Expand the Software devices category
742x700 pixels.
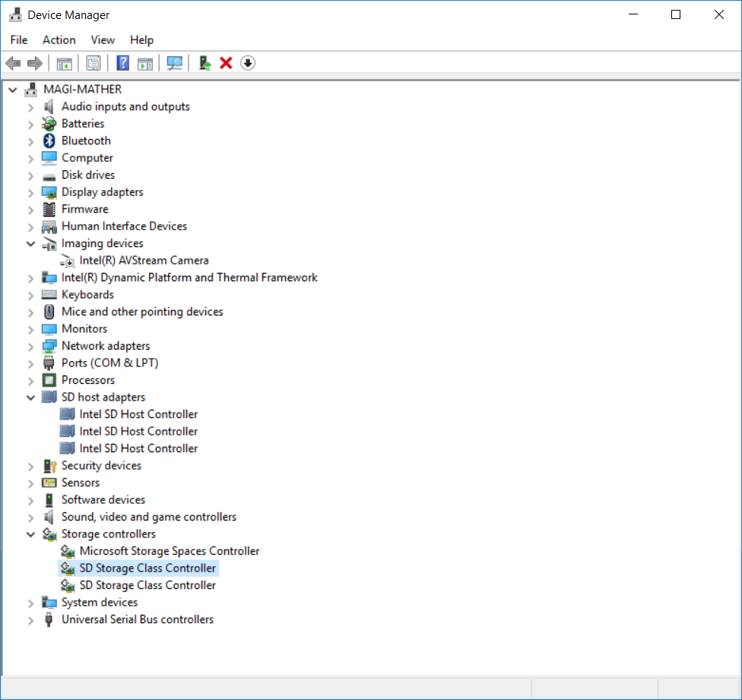coord(30,500)
